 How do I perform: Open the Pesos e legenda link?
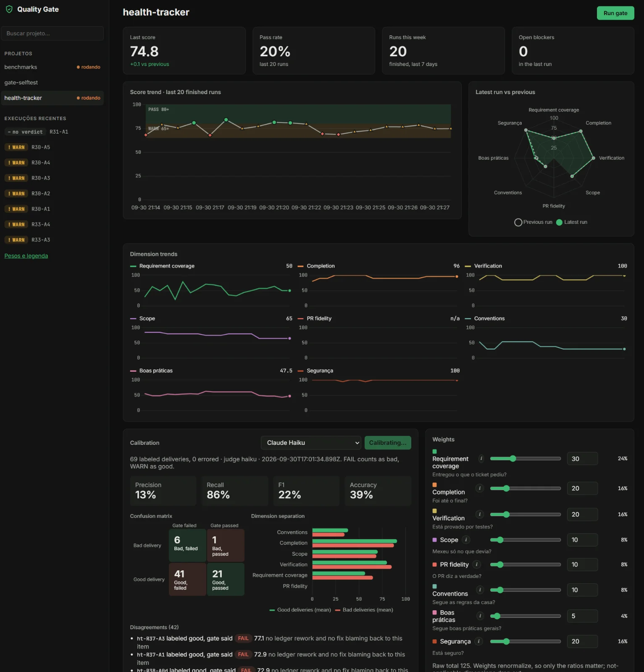[x=26, y=256]
